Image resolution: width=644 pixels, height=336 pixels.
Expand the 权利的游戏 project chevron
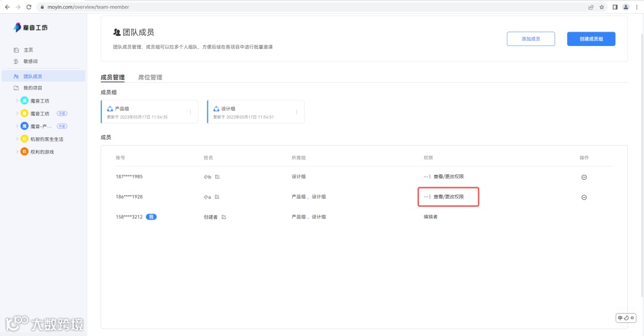click(17, 152)
